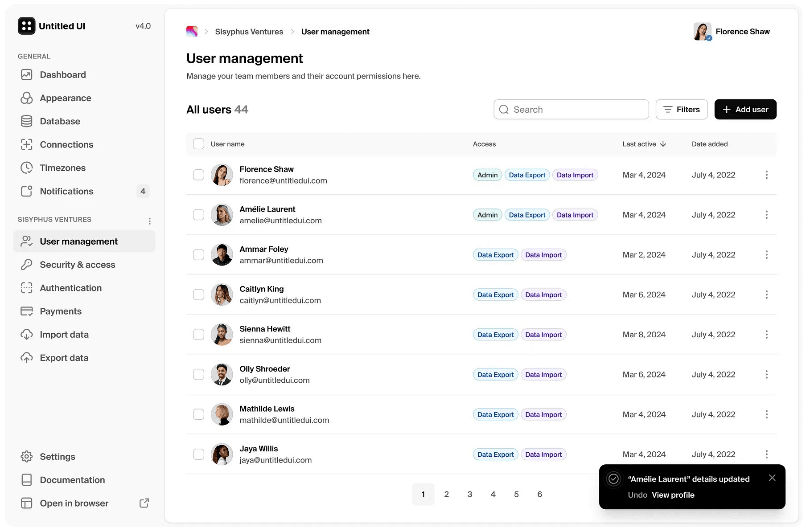The image size is (806, 532).
Task: Select the Caitlyn King row checkbox
Action: [x=199, y=295]
